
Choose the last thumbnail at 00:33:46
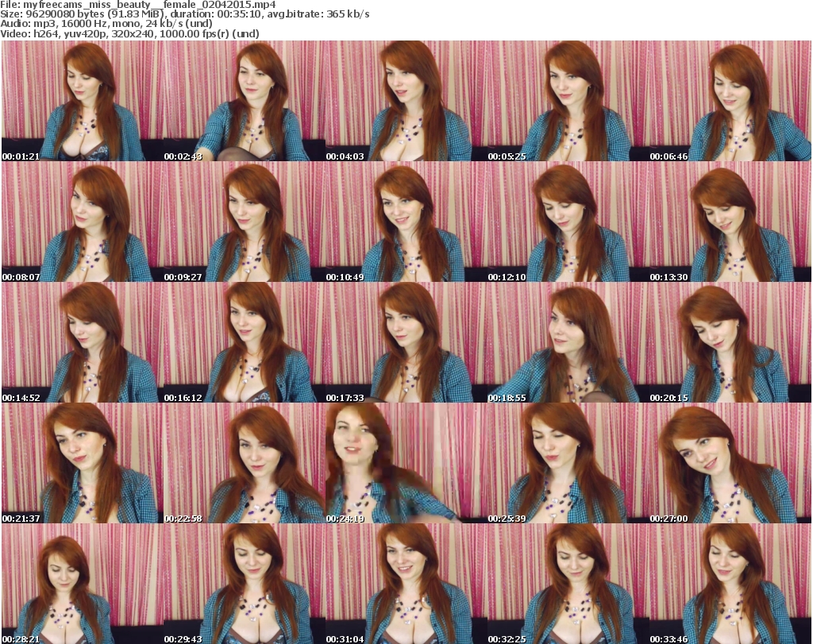click(x=730, y=584)
